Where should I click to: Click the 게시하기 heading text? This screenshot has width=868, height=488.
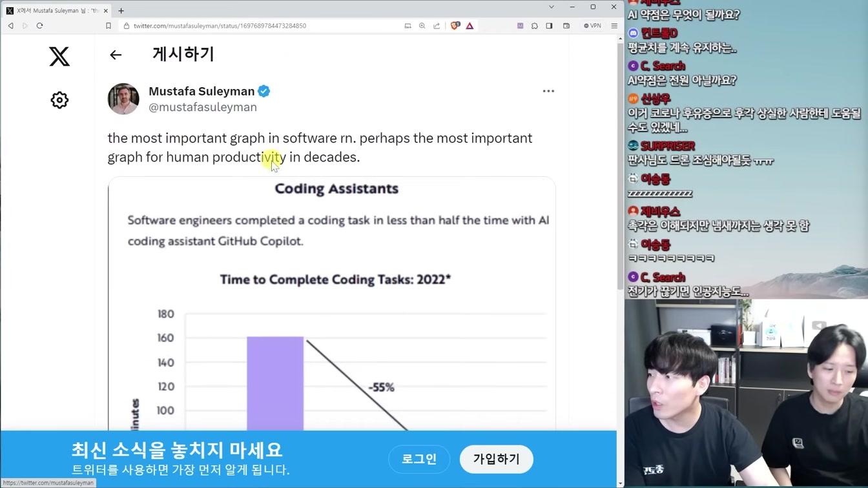(x=183, y=54)
